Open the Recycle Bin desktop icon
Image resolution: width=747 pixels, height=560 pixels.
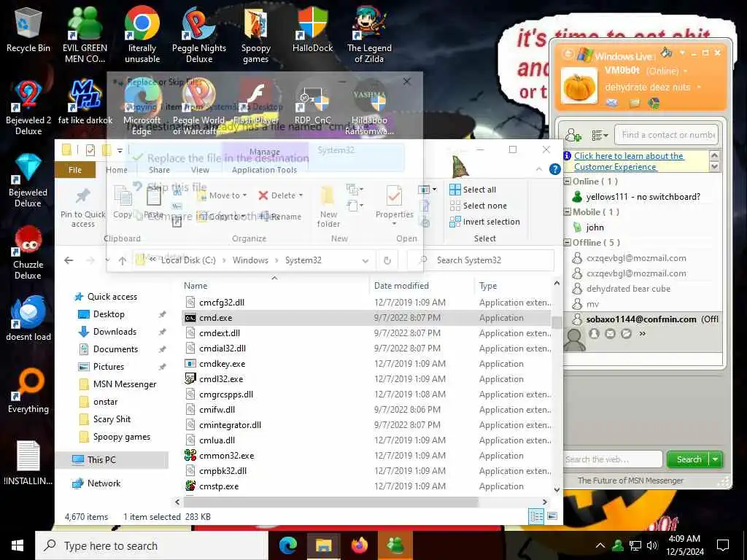click(28, 31)
